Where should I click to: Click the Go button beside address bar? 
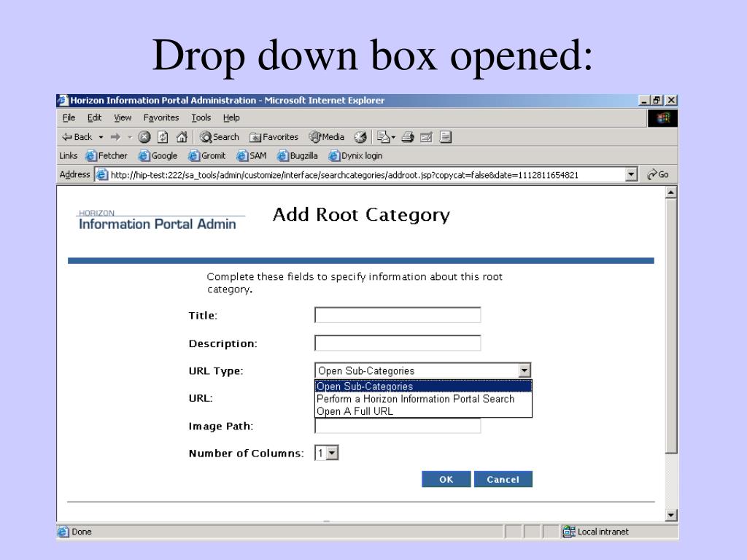coord(658,175)
